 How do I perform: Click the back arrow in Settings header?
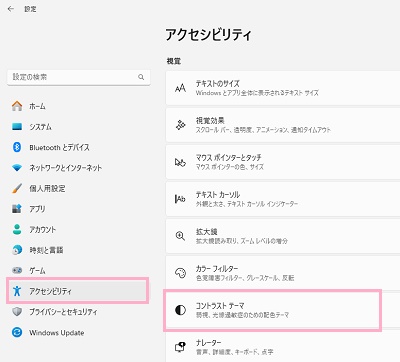click(11, 9)
